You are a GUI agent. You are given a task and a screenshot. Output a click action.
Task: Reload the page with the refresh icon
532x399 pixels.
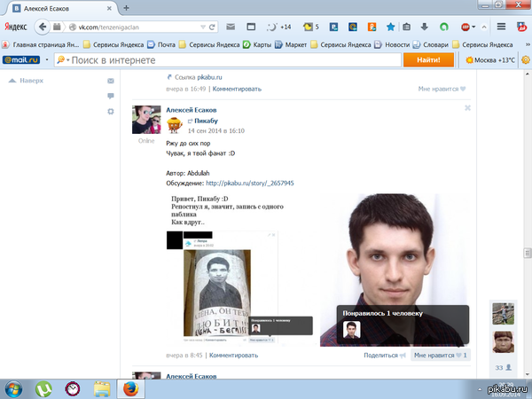(x=213, y=27)
